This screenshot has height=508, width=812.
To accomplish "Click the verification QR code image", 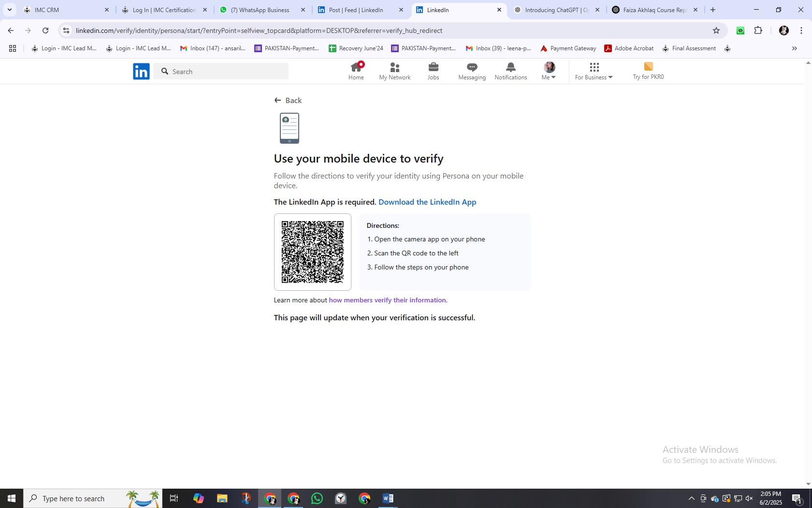I will click(313, 252).
